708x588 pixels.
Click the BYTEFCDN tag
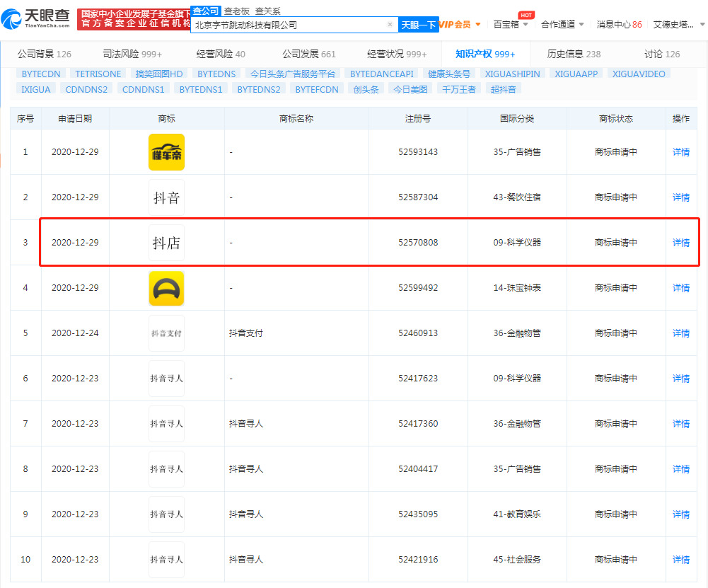pyautogui.click(x=317, y=89)
